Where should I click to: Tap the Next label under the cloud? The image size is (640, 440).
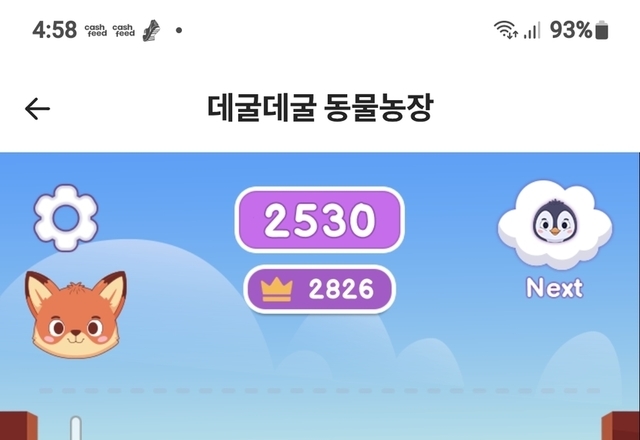pyautogui.click(x=555, y=288)
